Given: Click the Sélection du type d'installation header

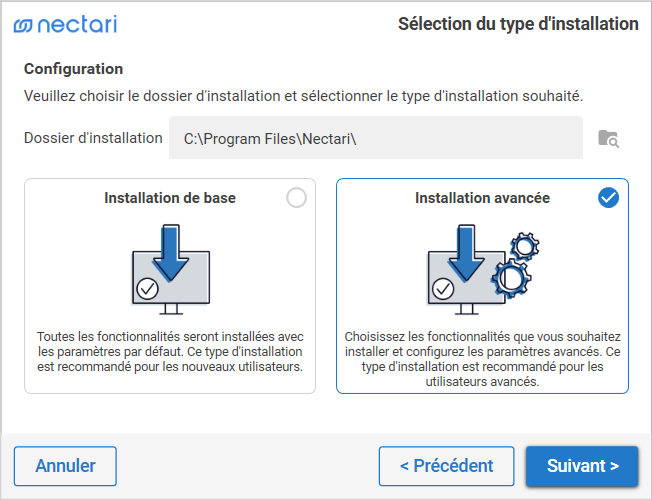Looking at the screenshot, I should tap(518, 24).
